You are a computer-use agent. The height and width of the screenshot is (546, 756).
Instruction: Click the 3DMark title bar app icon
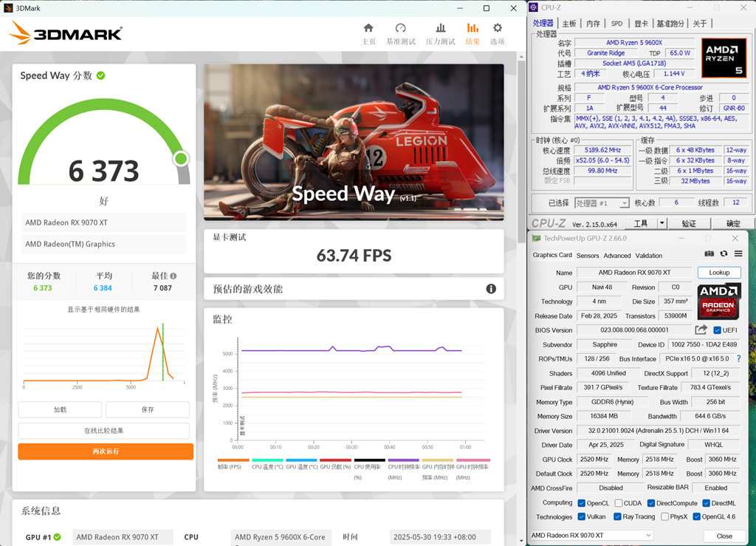pyautogui.click(x=7, y=8)
